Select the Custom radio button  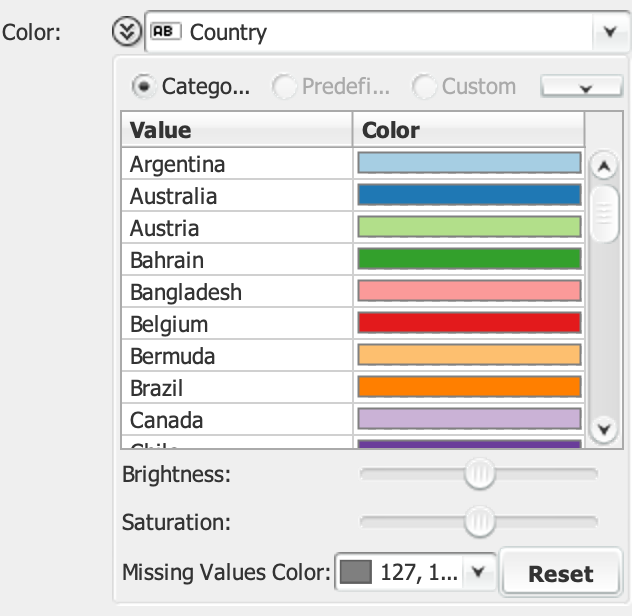(425, 87)
